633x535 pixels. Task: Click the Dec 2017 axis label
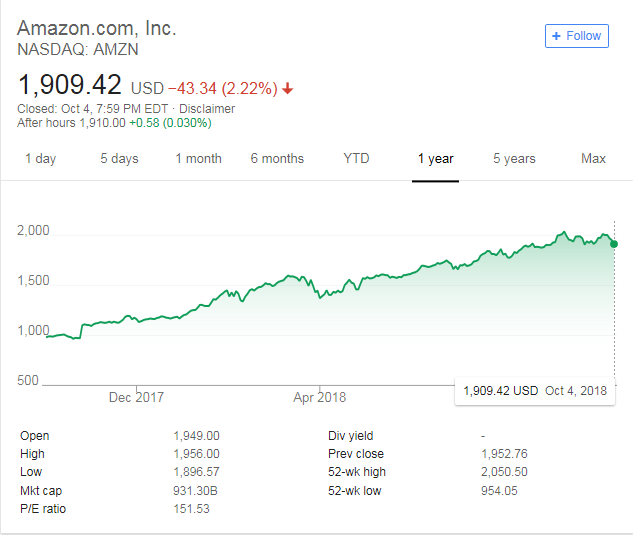(x=136, y=397)
